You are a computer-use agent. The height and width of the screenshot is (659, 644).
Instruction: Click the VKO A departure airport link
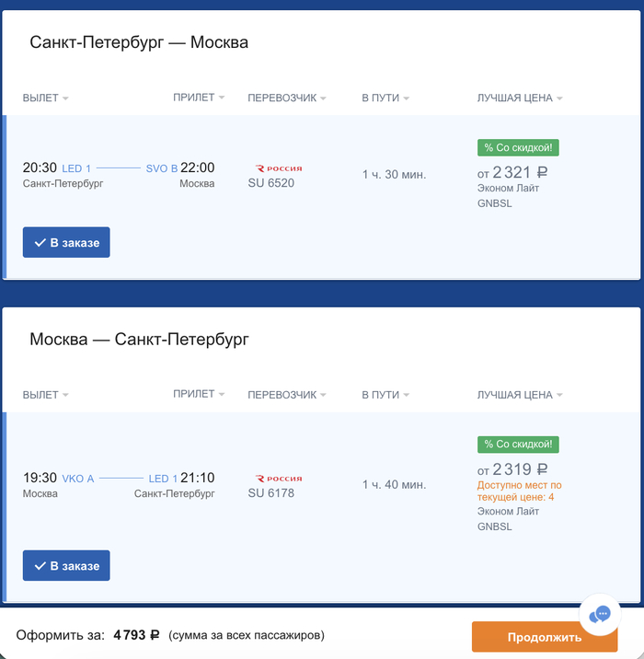pyautogui.click(x=77, y=479)
